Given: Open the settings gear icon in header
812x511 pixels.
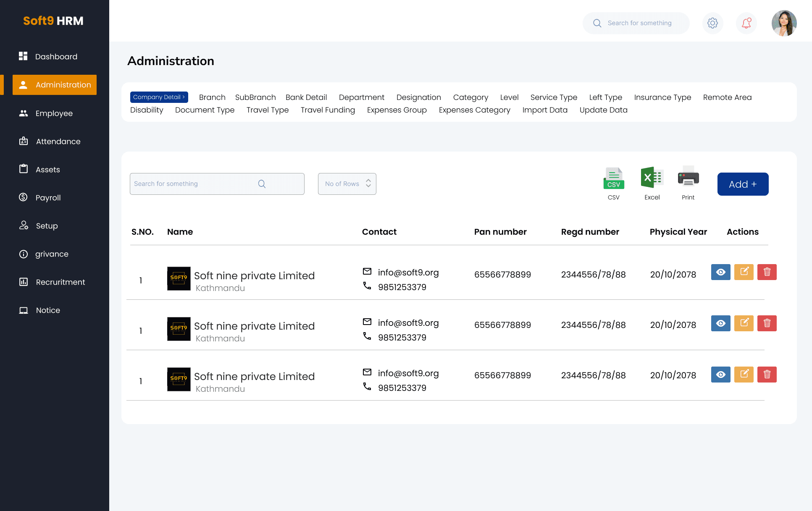Looking at the screenshot, I should point(712,23).
